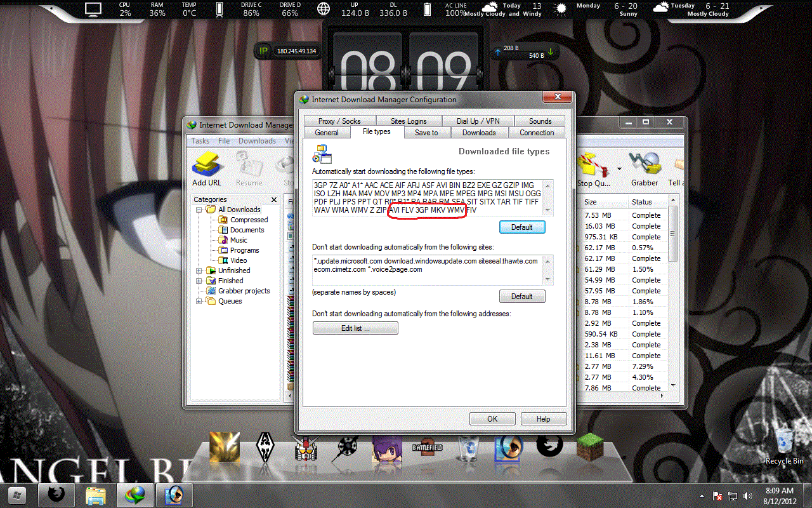The image size is (812, 508).
Task: Open the Tasks menu in IDM window
Action: coord(200,141)
